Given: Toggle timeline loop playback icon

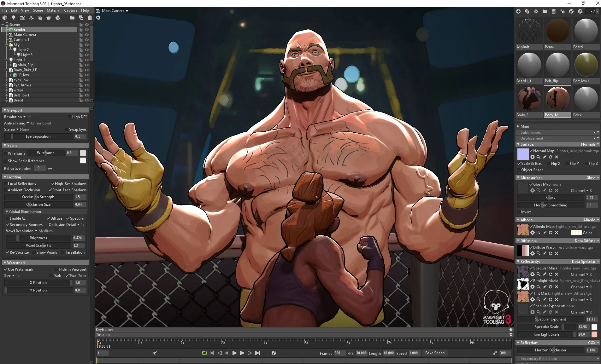Looking at the screenshot, I should (x=204, y=353).
